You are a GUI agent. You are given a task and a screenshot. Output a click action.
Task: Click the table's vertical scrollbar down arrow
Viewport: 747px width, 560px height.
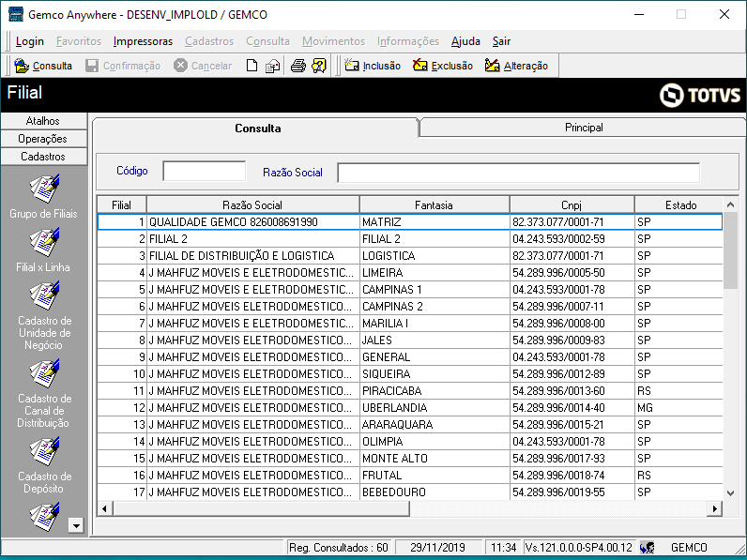(x=730, y=492)
